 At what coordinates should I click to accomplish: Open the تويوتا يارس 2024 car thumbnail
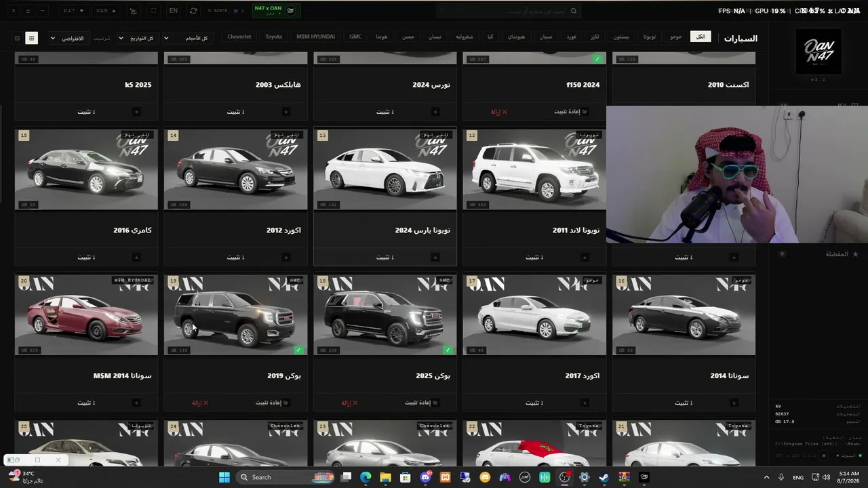click(x=384, y=169)
